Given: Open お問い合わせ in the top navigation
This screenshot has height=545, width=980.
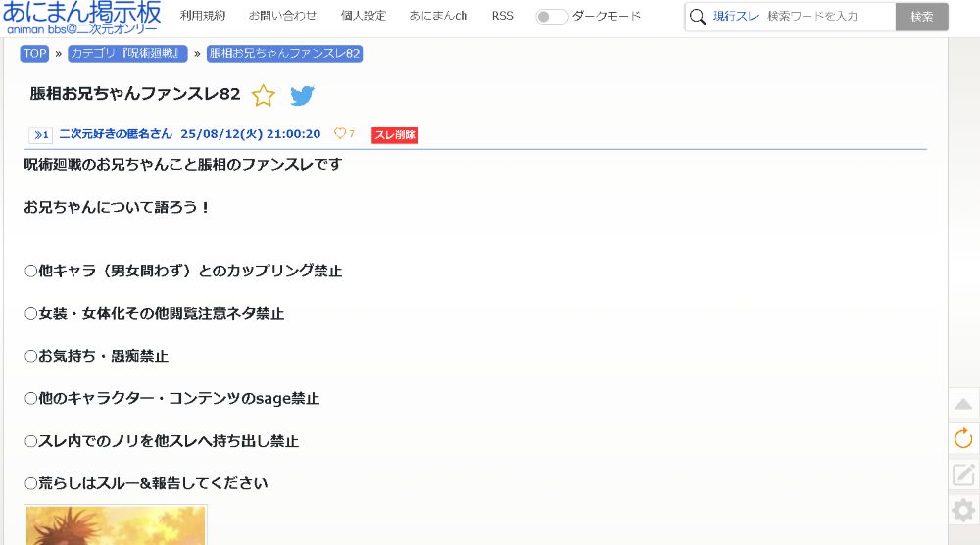Looking at the screenshot, I should (282, 16).
